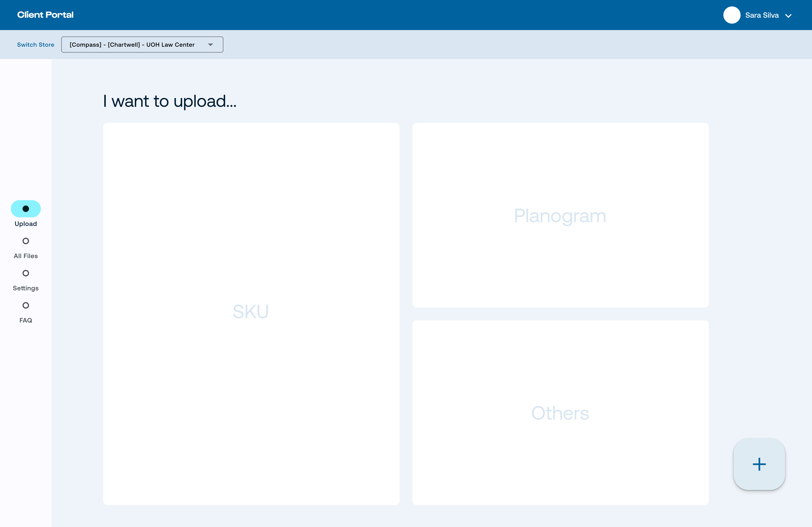Screen dimensions: 812x527
Task: Click the All Files label
Action: click(26, 256)
